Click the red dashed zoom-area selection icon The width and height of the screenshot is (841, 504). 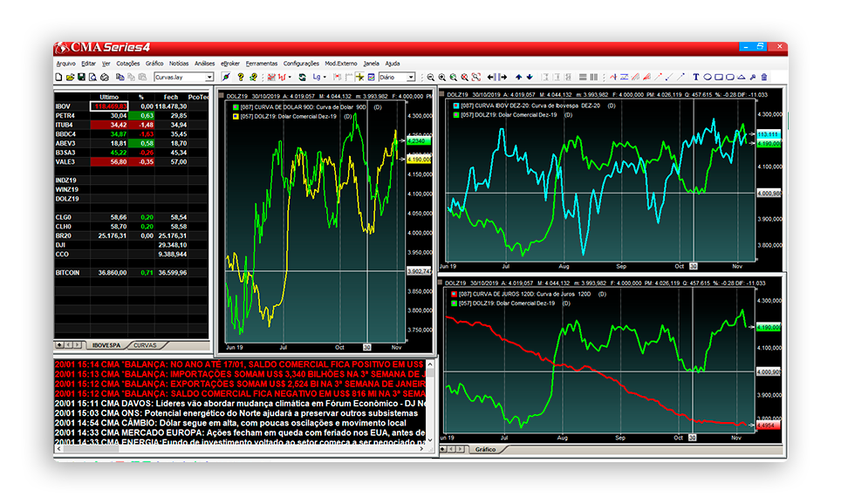coord(476,78)
